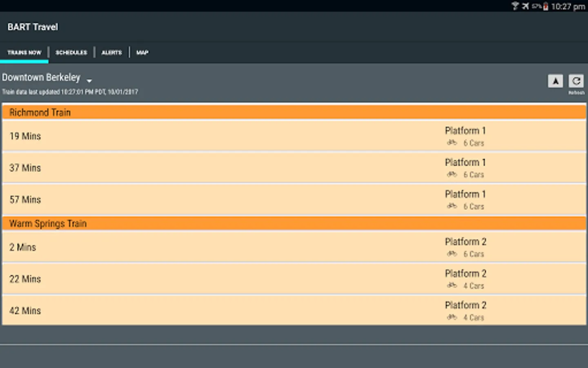The width and height of the screenshot is (588, 368).
Task: Click the location arrow icon
Action: click(x=555, y=81)
